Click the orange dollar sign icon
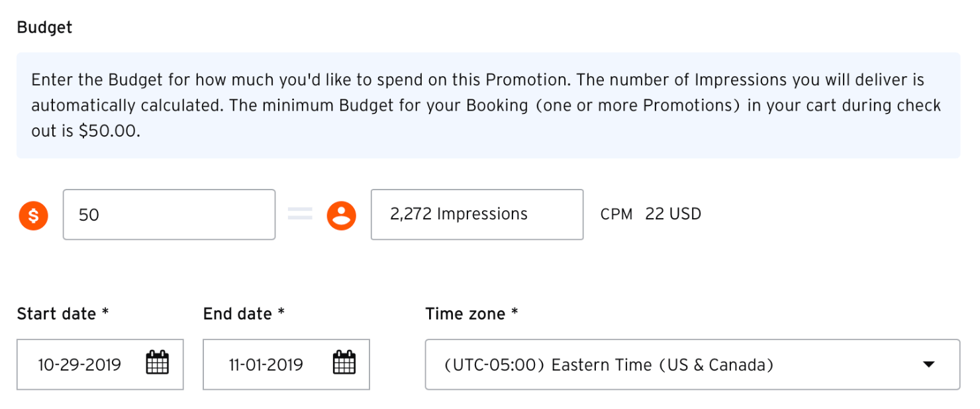The height and width of the screenshot is (409, 980). click(x=33, y=215)
